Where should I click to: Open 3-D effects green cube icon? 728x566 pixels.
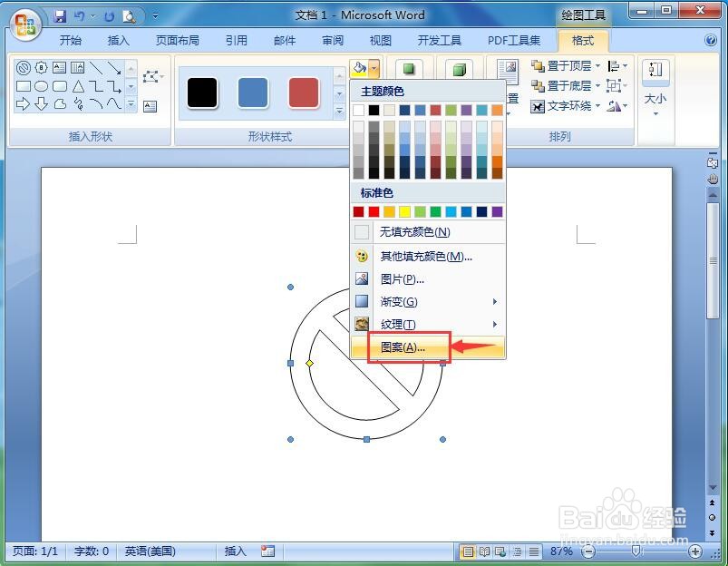tap(459, 70)
